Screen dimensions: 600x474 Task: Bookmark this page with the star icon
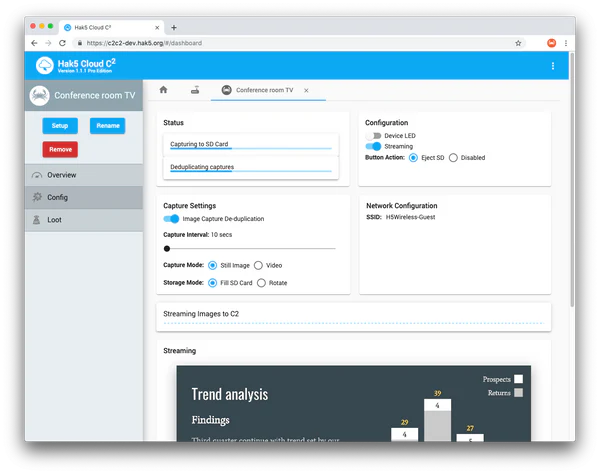(x=517, y=43)
